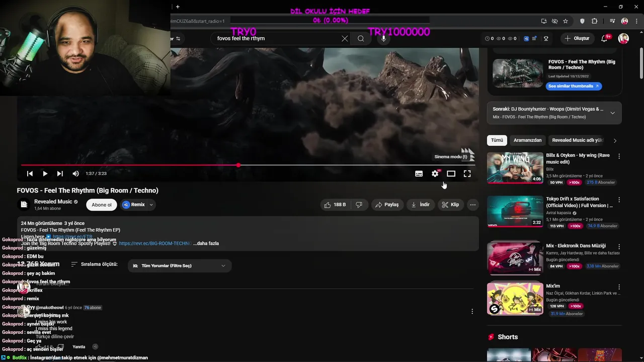Open the Revealed Music channel name
This screenshot has width=644, height=362.
(x=53, y=202)
